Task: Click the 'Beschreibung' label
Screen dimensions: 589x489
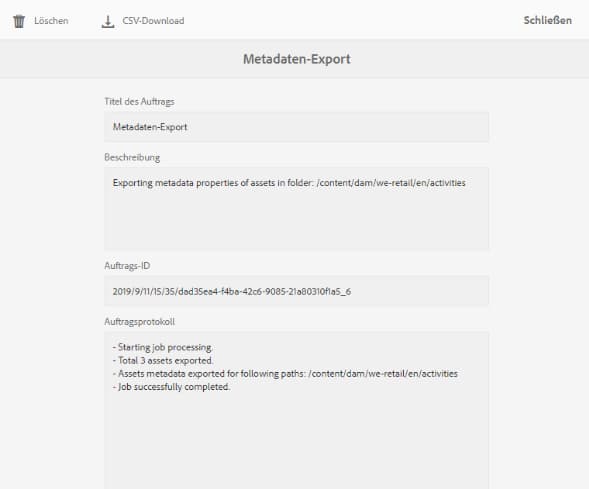Action: click(x=132, y=157)
